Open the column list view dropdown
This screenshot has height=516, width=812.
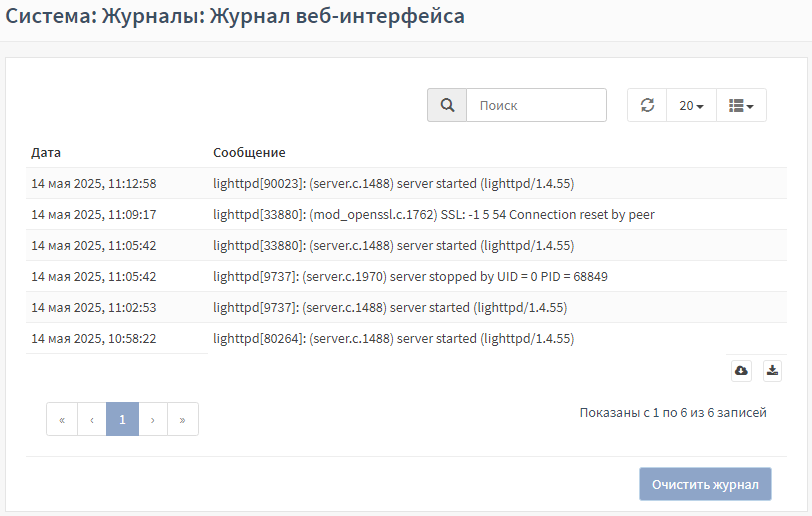(x=741, y=105)
